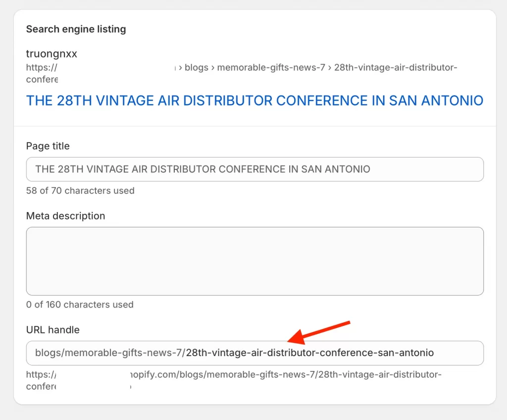Select the 'truongnxx' store name in preview
The width and height of the screenshot is (507, 420).
coord(51,53)
